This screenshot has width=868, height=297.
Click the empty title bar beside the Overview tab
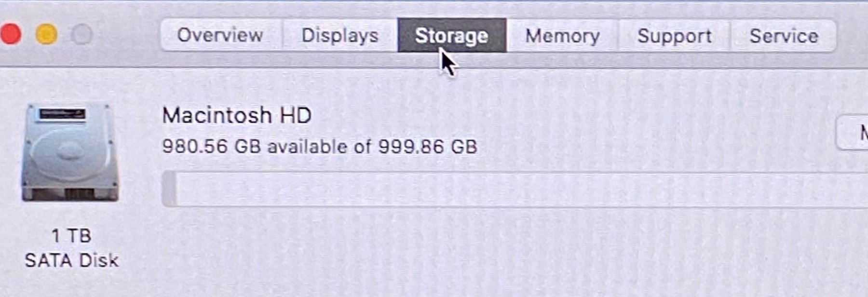(x=128, y=35)
